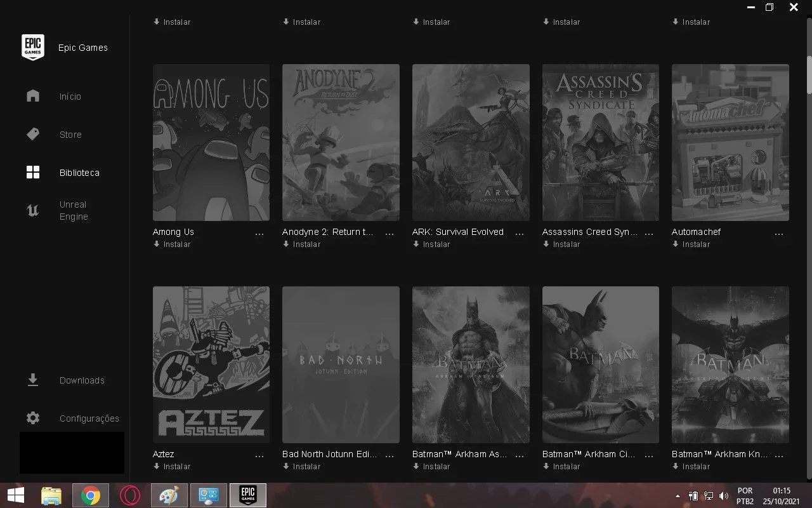812x508 pixels.
Task: Click the Automachef title text
Action: pyautogui.click(x=696, y=232)
